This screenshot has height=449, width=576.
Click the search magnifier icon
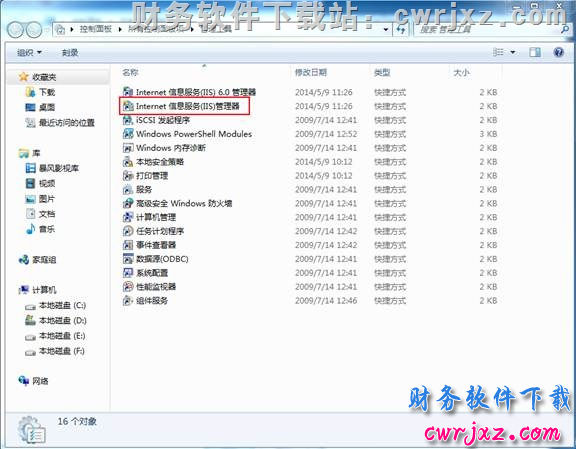pos(565,29)
